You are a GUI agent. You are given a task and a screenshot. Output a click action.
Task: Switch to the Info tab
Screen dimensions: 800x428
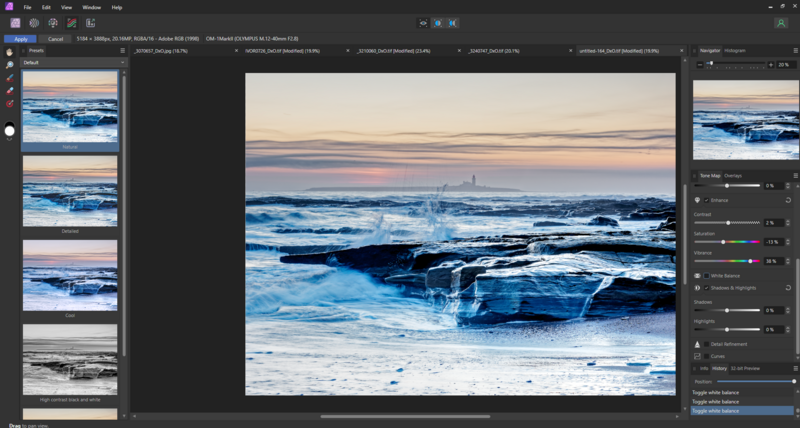[704, 368]
